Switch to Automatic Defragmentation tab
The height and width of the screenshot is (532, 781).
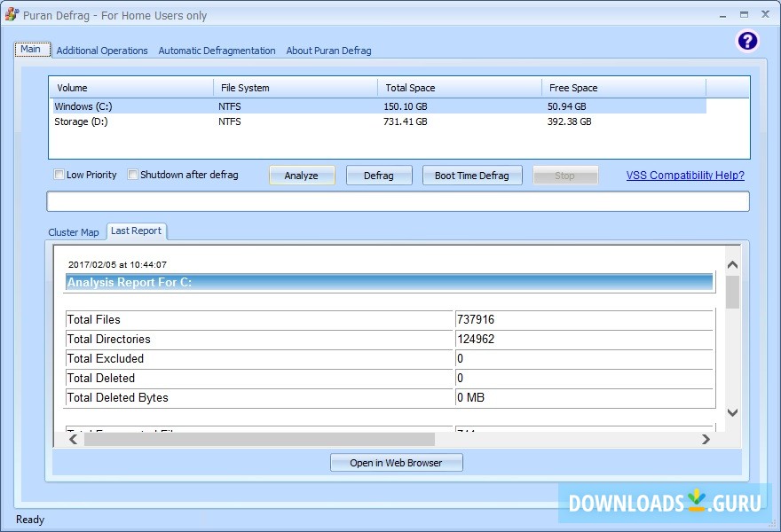[217, 51]
